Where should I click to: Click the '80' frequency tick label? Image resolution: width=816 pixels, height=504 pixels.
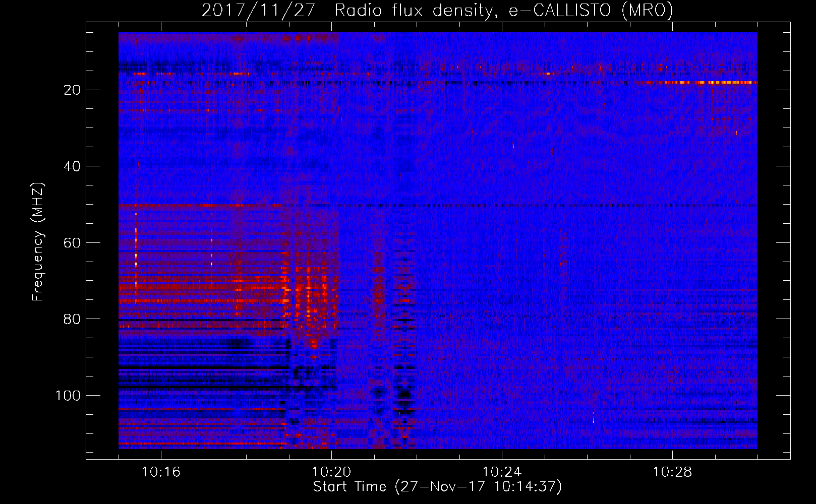pyautogui.click(x=73, y=319)
